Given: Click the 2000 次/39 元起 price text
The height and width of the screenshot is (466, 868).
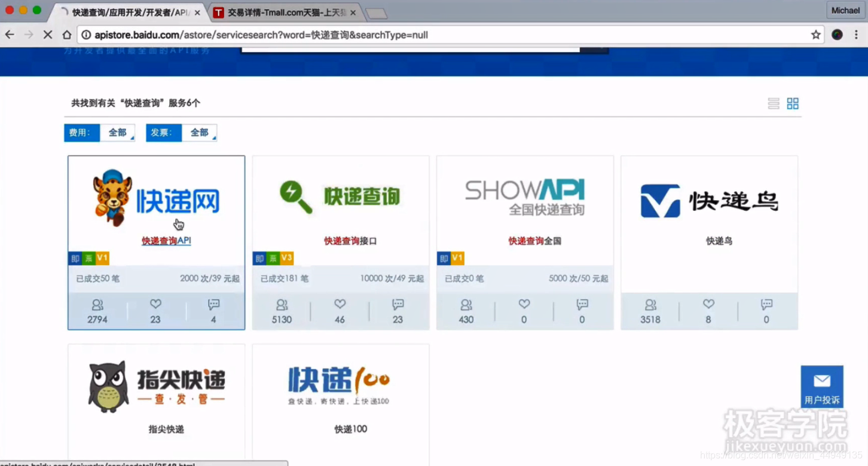Looking at the screenshot, I should [210, 278].
